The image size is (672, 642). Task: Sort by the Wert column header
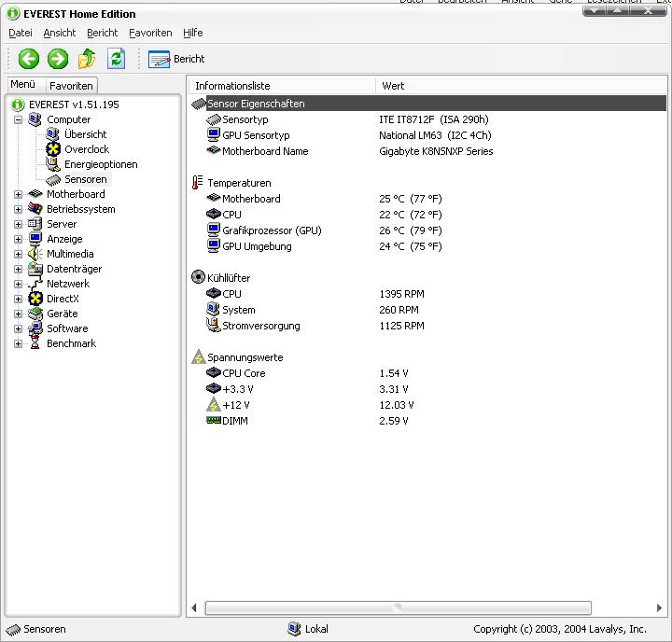(521, 86)
